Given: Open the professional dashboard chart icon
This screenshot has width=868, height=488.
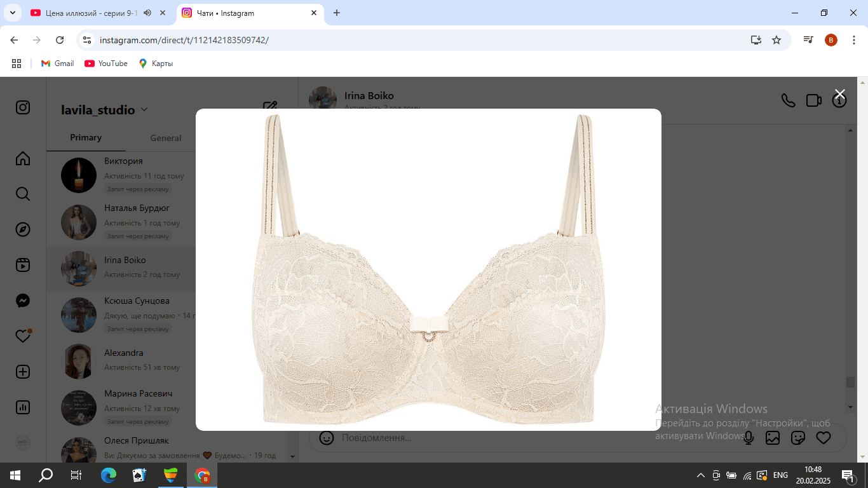Looking at the screenshot, I should (23, 407).
